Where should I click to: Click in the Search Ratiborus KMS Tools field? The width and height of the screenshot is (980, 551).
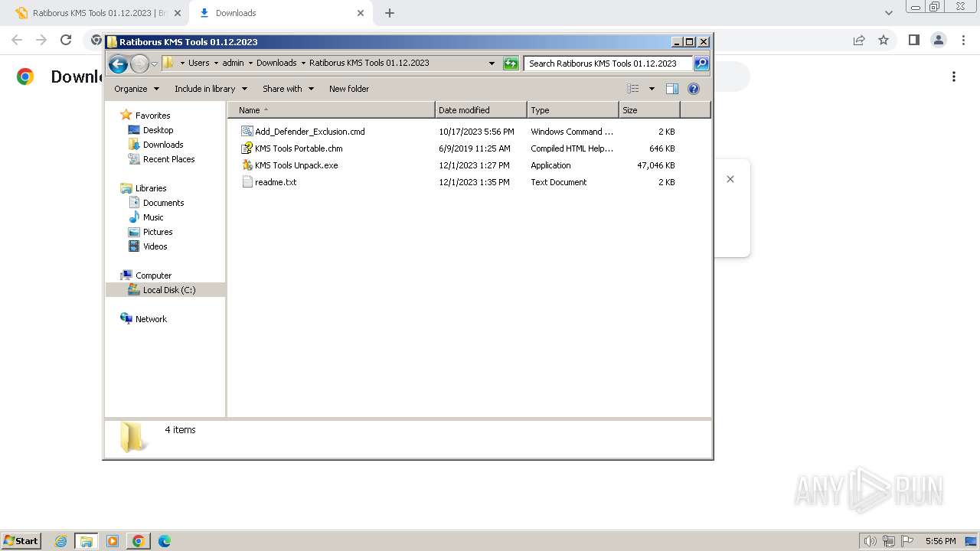pyautogui.click(x=609, y=64)
